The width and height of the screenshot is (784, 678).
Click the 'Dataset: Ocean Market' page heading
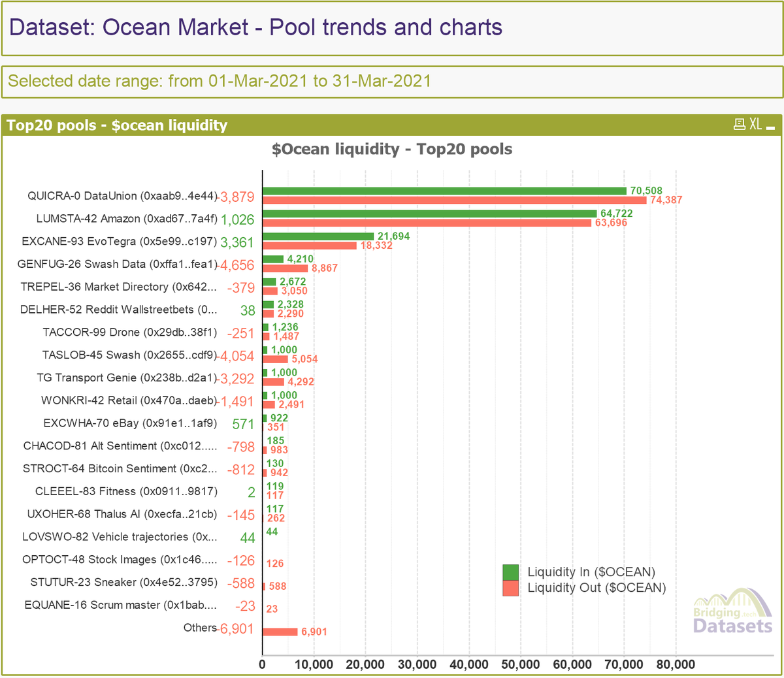255,27
